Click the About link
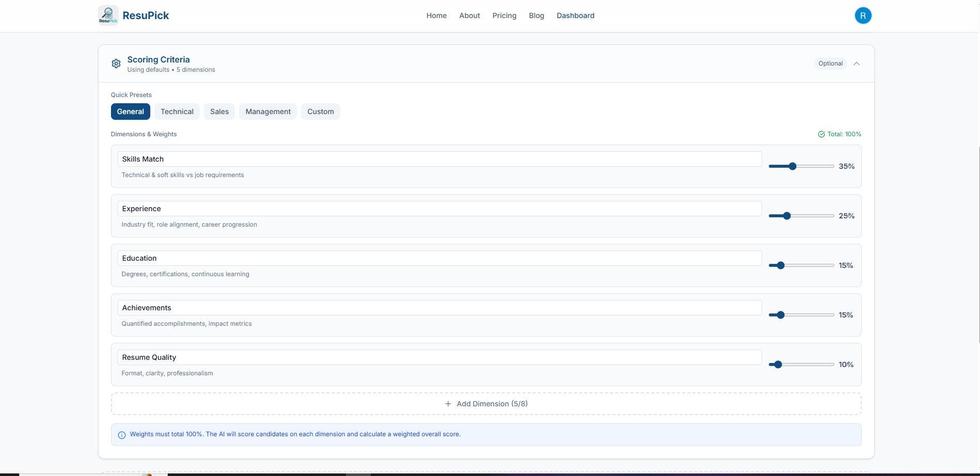The width and height of the screenshot is (980, 476). click(469, 15)
